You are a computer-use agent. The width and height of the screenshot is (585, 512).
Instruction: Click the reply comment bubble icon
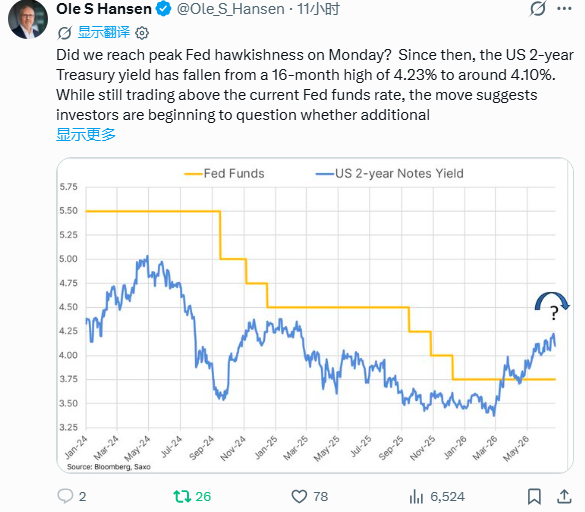[x=65, y=496]
